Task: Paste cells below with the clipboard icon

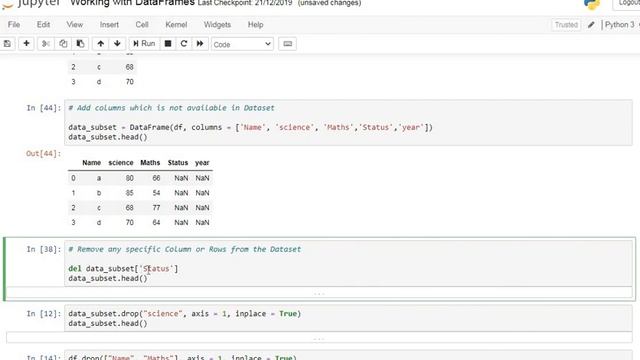Action: click(x=80, y=44)
